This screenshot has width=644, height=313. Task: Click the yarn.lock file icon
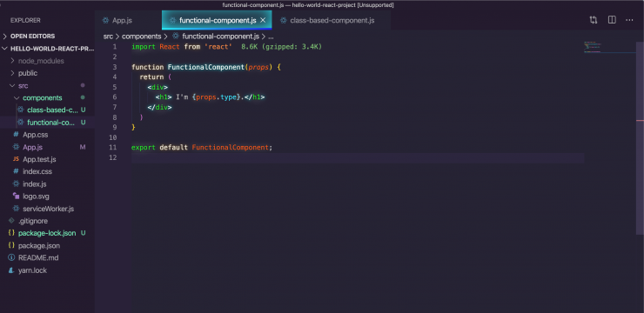click(11, 270)
